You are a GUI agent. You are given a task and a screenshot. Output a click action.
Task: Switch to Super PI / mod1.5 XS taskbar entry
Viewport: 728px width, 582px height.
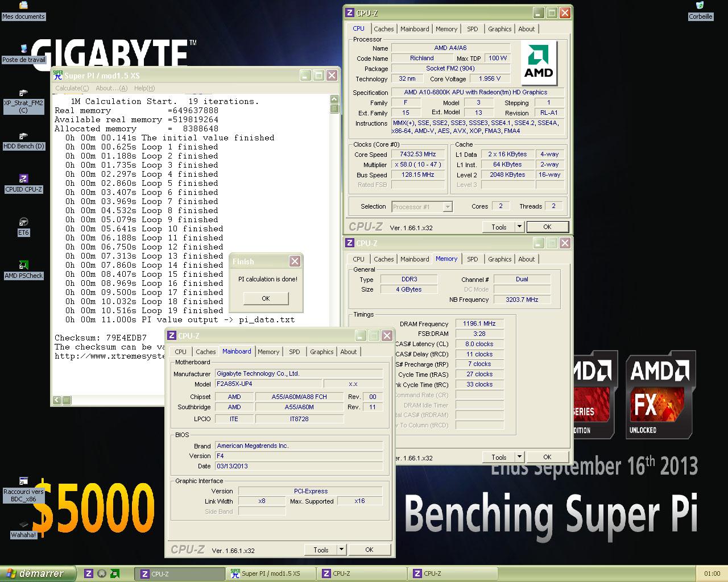tap(272, 573)
